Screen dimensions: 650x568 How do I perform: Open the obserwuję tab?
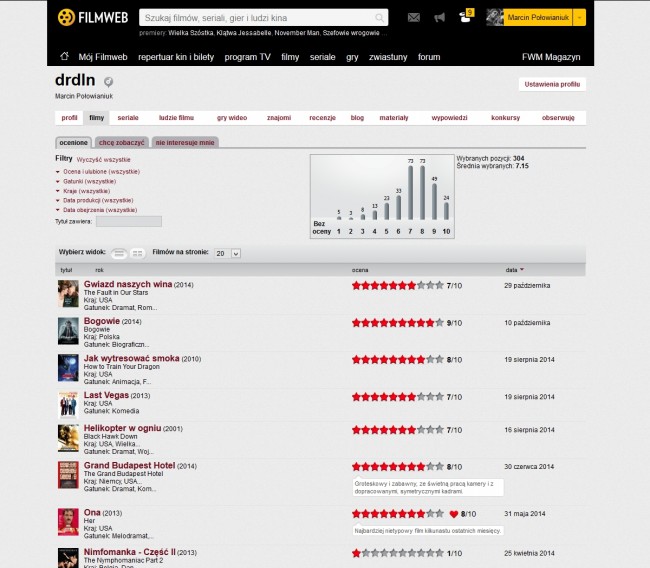tap(558, 118)
